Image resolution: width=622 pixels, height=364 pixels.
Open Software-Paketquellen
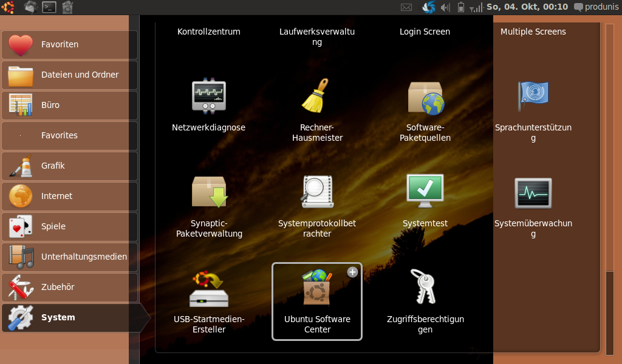[x=425, y=98]
